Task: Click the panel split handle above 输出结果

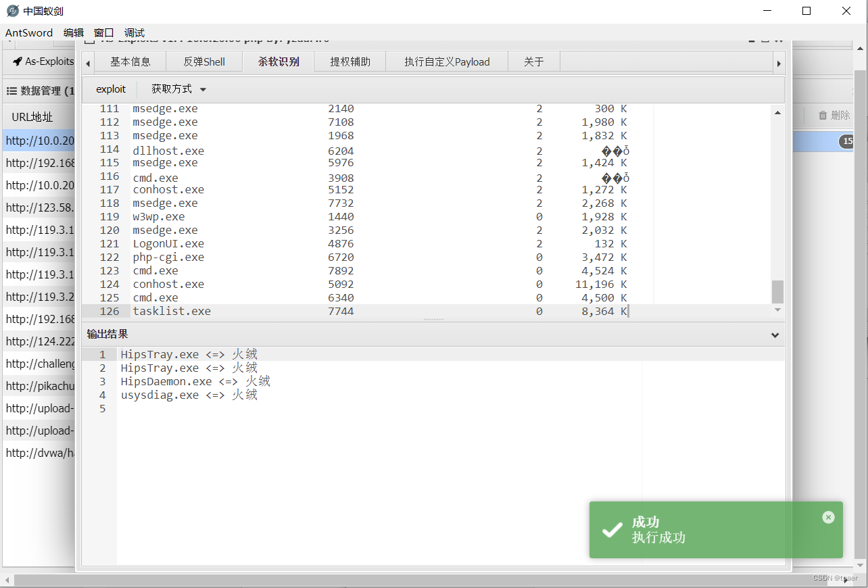Action: (433, 320)
